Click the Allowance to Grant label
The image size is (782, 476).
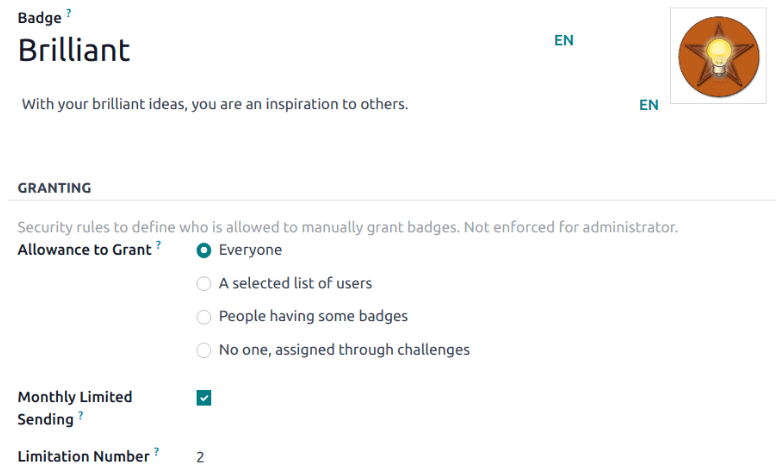(84, 250)
